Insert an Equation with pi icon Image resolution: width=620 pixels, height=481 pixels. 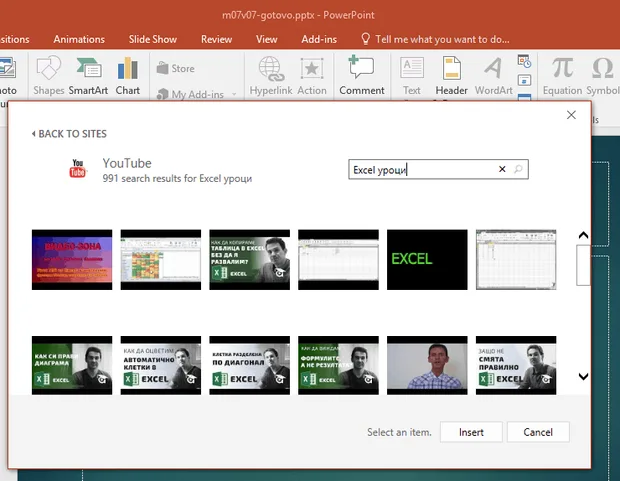563,67
